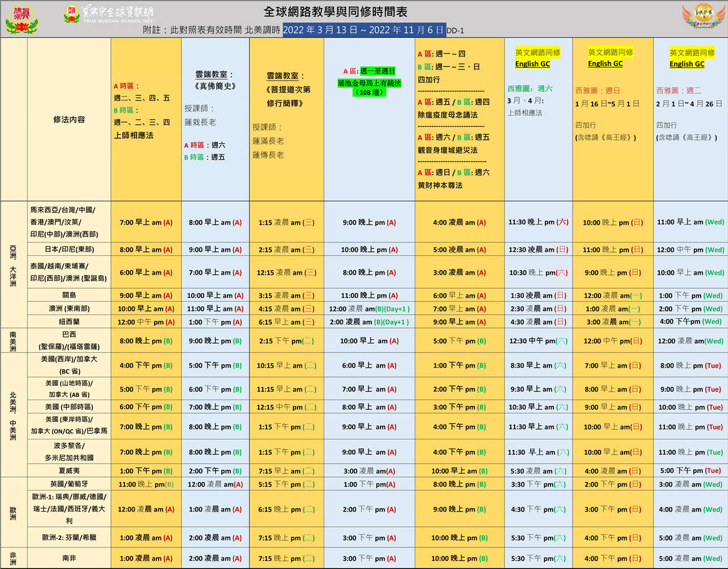
Task: Click the first yellow-highlighted 英文網路同修 English GC heading
Action: pyautogui.click(x=537, y=58)
